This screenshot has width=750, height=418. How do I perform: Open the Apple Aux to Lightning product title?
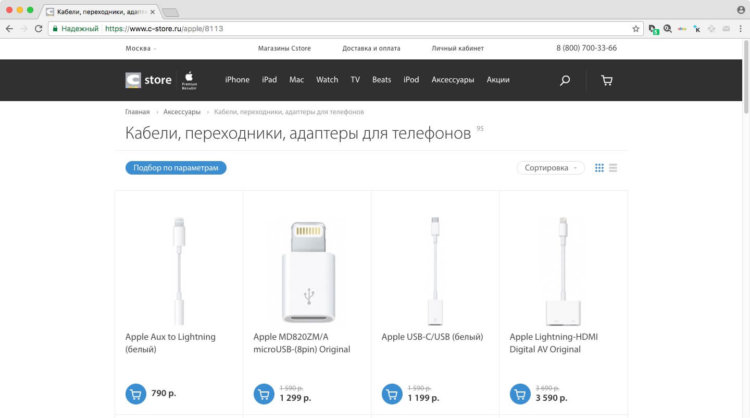pos(170,343)
